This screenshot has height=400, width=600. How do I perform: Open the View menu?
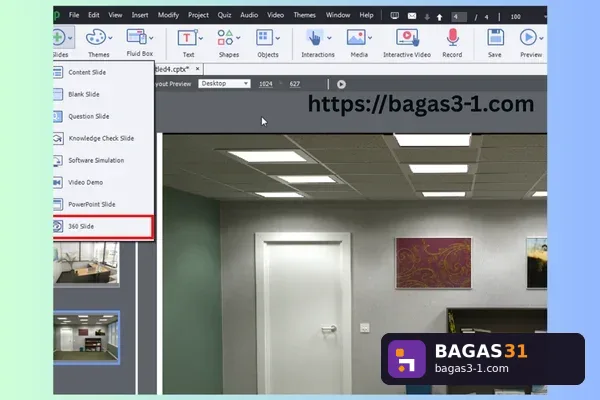(x=115, y=15)
